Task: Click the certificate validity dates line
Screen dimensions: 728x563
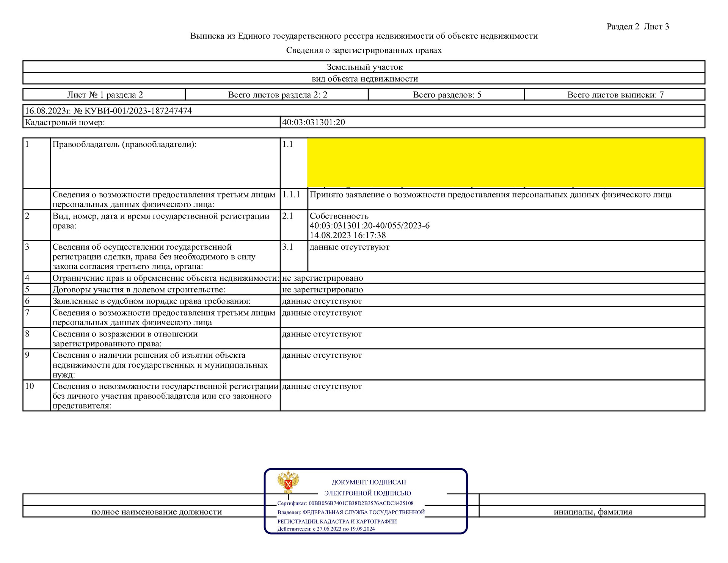Action: (x=326, y=529)
